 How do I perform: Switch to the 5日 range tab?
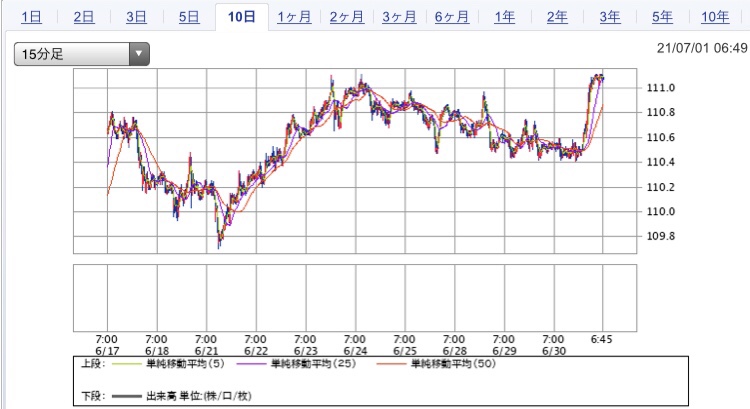pos(189,17)
